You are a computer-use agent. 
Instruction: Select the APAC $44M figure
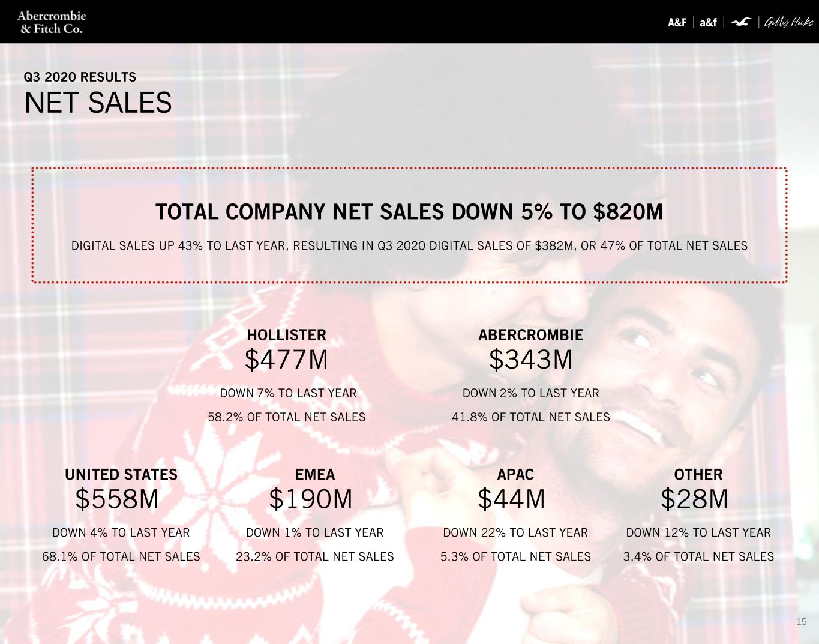pos(511,499)
